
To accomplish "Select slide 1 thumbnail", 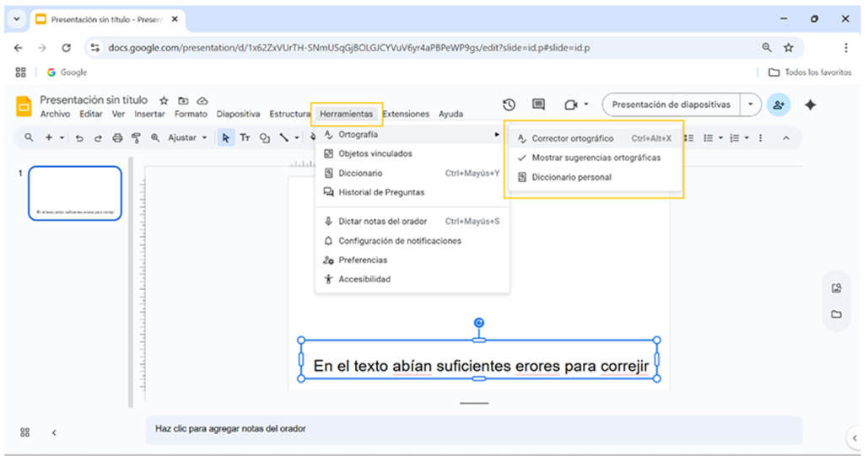I will pos(75,193).
